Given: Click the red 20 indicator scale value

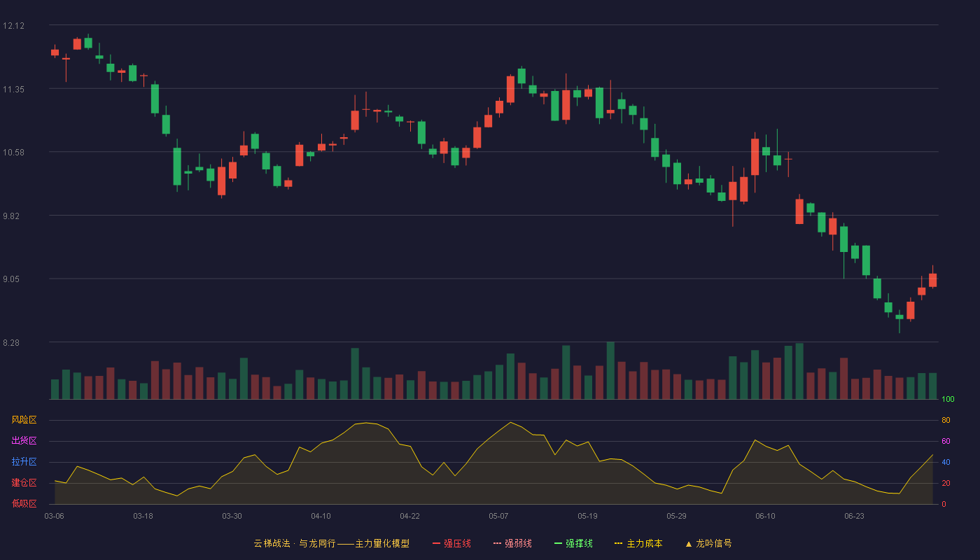Looking at the screenshot, I should tap(946, 483).
